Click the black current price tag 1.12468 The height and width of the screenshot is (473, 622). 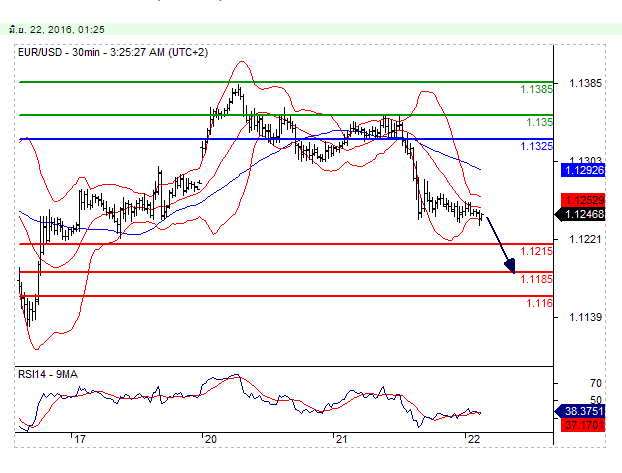580,214
